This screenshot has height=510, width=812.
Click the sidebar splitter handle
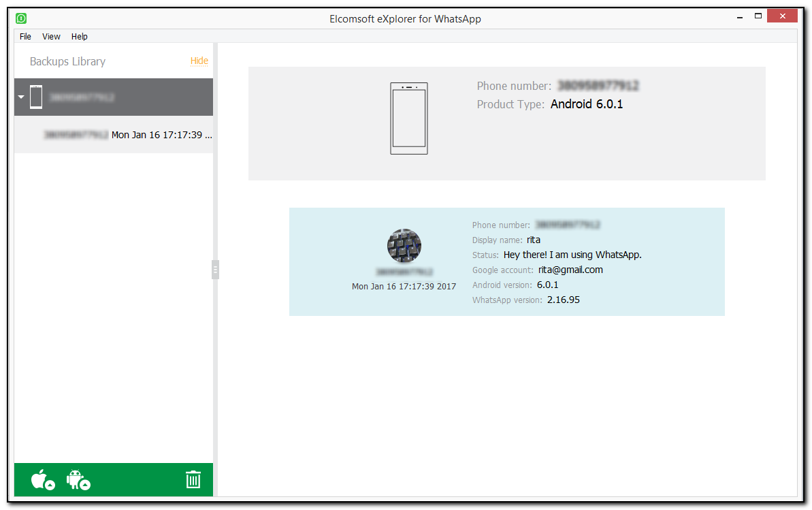(x=215, y=270)
